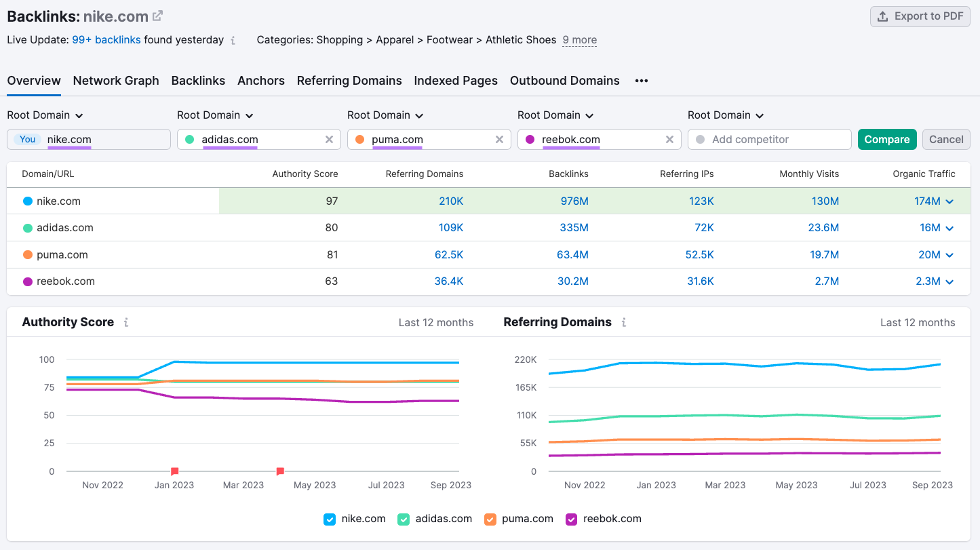980x550 pixels.
Task: Click the Compare button
Action: 887,139
